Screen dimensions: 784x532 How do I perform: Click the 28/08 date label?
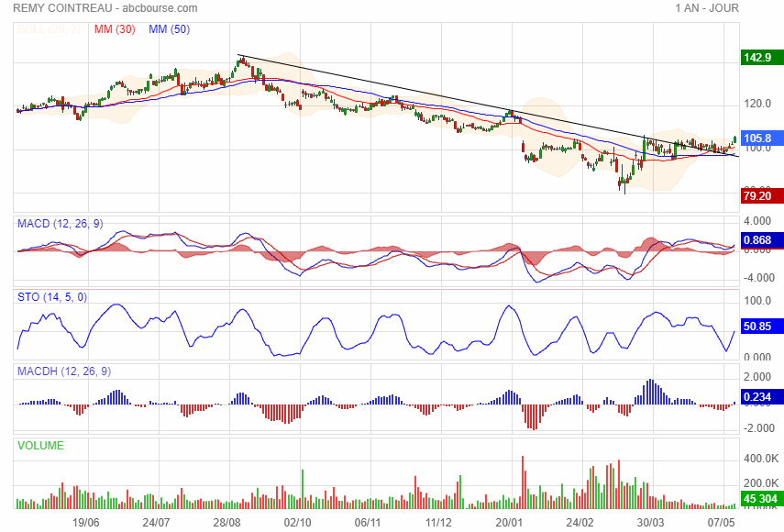click(226, 523)
